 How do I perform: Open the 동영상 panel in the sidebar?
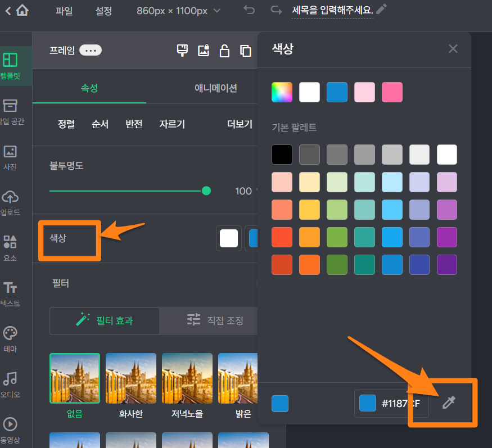(10, 424)
